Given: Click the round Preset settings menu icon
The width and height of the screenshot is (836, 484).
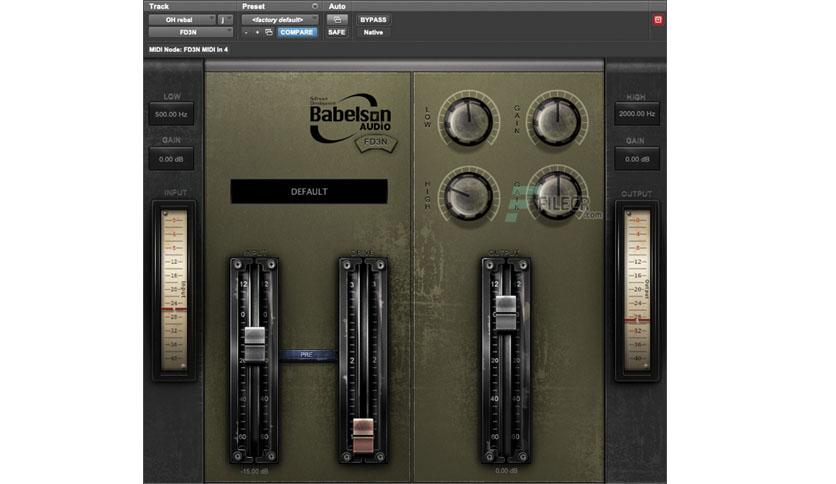Looking at the screenshot, I should coord(315,6).
